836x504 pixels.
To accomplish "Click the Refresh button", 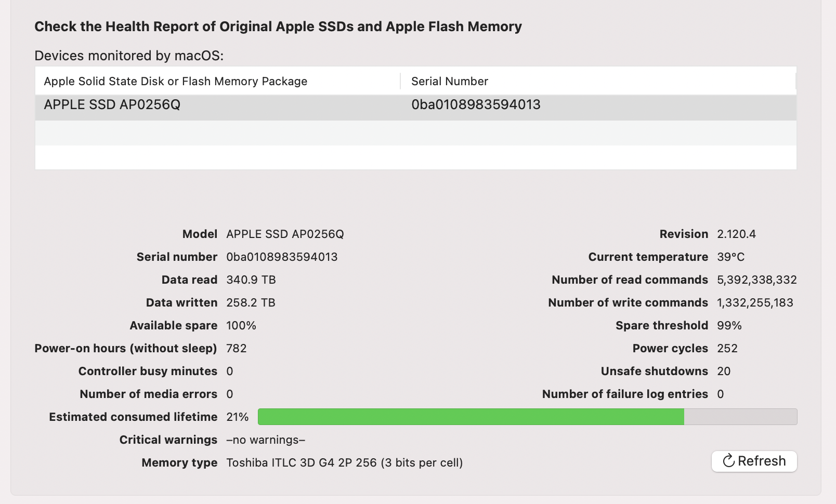I will 754,461.
